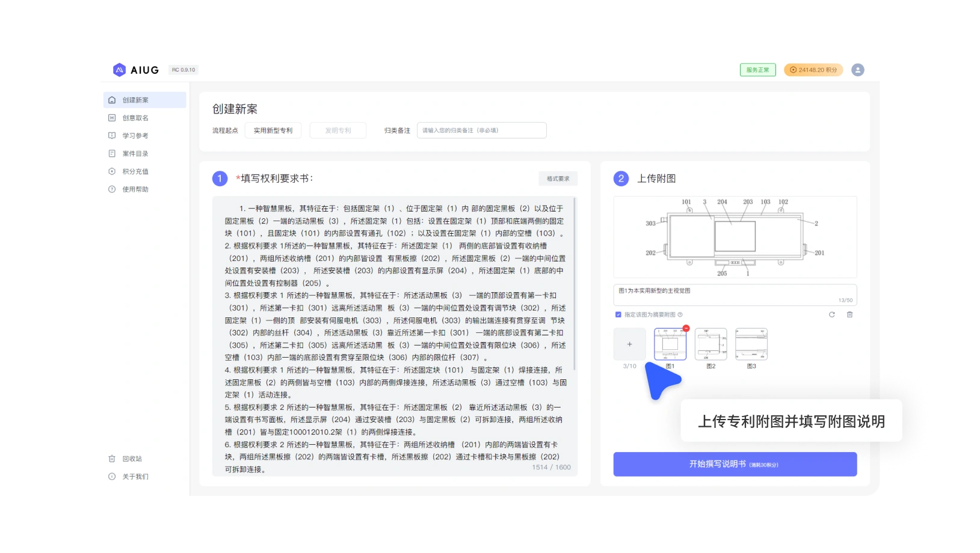Click the 3/10 figure count text
Viewport: 980px width, 553px height.
[629, 366]
